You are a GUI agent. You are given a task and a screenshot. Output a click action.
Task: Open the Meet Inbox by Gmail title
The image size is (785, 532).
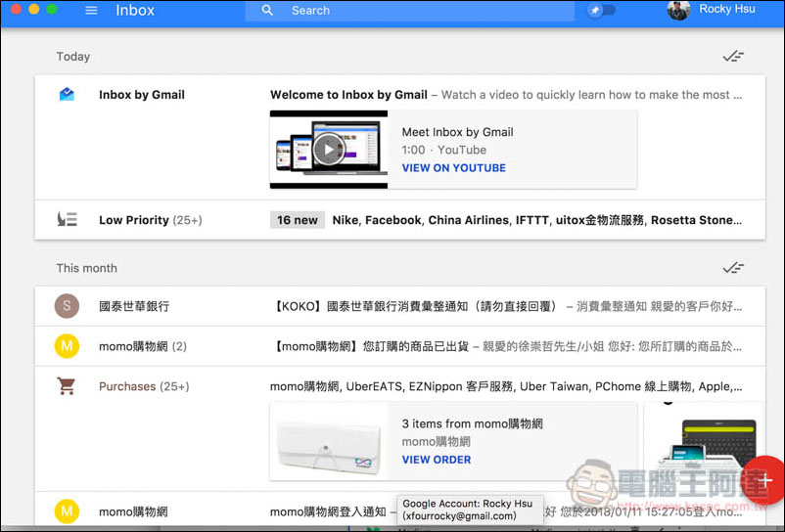tap(457, 132)
